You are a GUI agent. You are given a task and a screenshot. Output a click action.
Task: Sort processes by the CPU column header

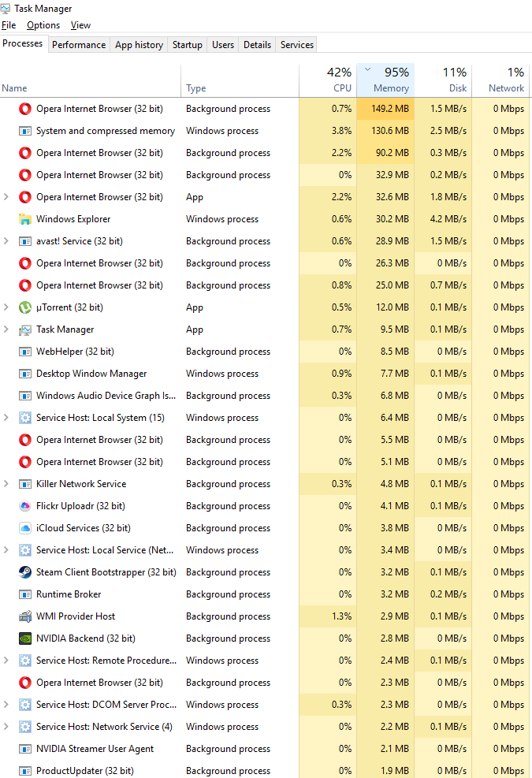coord(328,80)
